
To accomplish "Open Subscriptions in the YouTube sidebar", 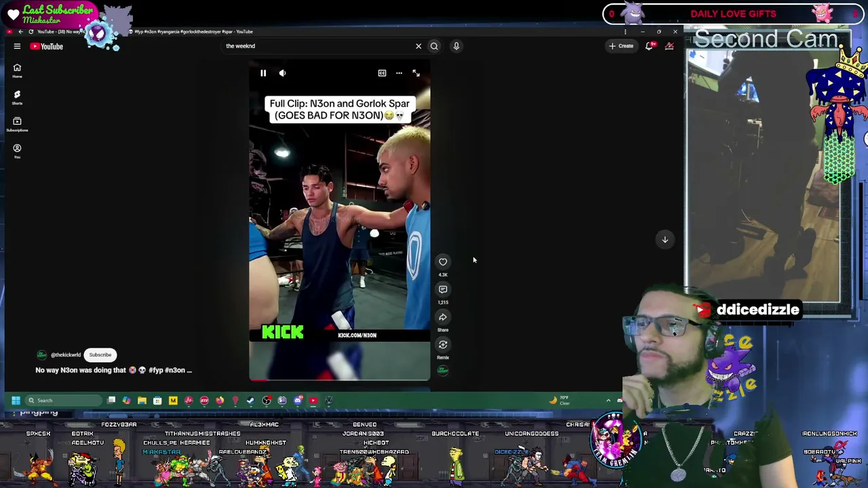I will pos(17,124).
